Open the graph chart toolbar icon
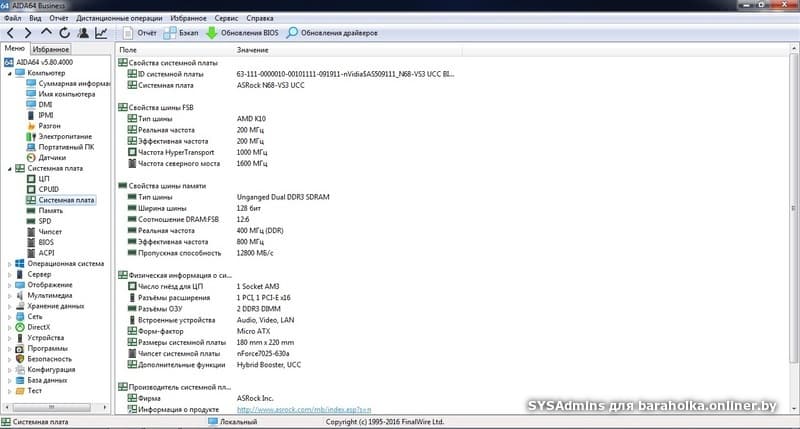The height and width of the screenshot is (429, 800). pos(101,33)
